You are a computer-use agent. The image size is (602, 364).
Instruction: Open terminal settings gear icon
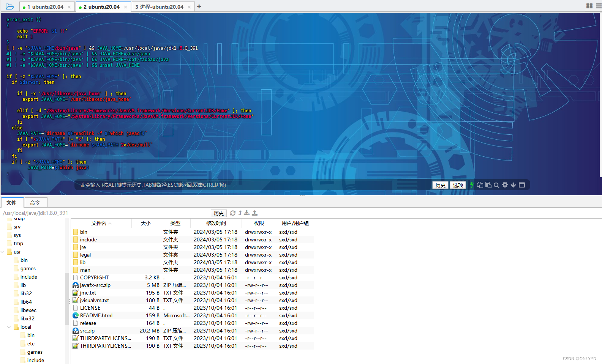point(505,185)
